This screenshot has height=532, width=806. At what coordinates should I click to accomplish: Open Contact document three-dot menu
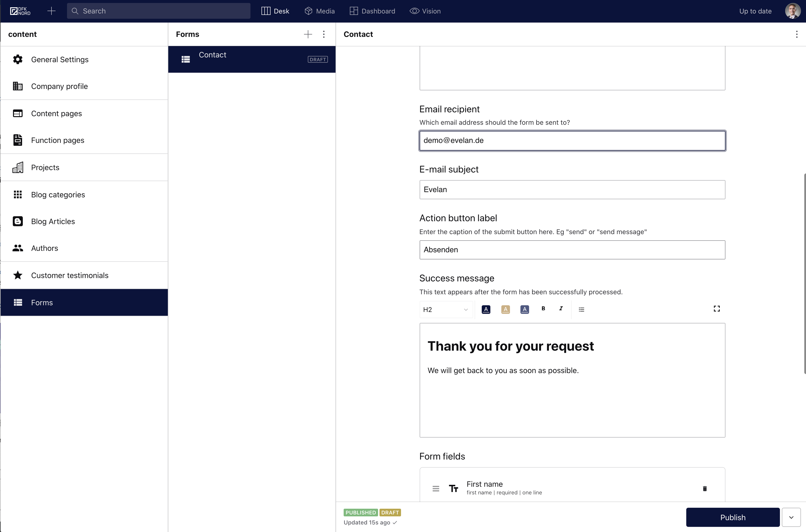(x=797, y=34)
